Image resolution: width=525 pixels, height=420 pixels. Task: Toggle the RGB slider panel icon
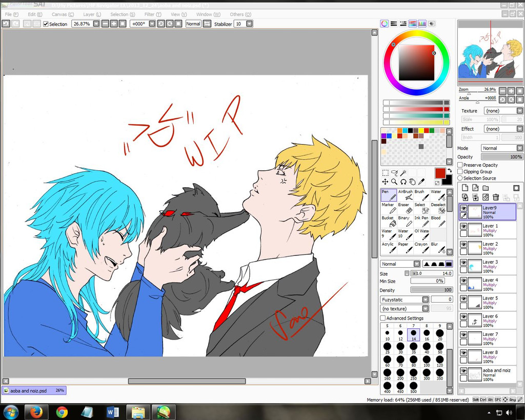(394, 24)
